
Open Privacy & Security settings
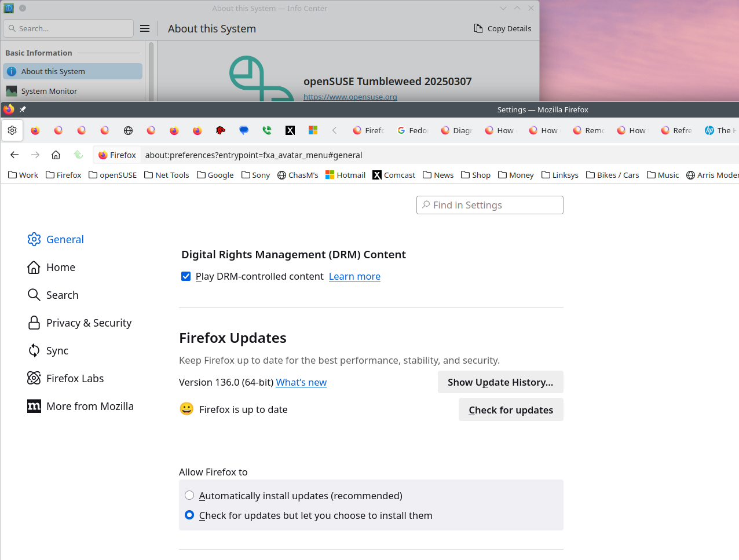pos(79,323)
